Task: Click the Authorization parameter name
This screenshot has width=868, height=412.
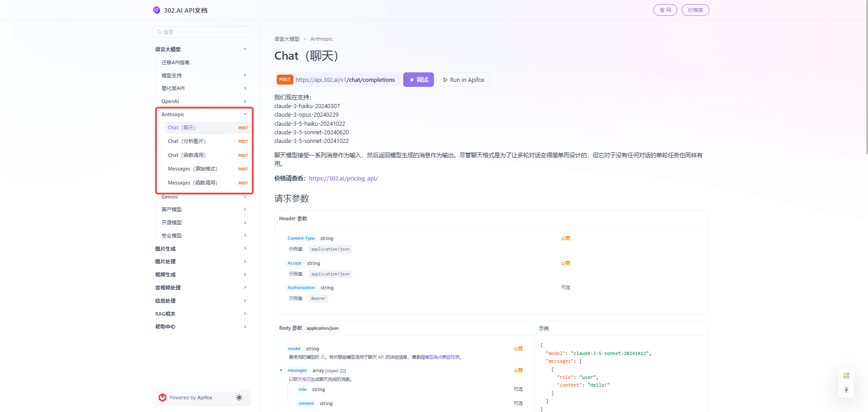Action: click(301, 288)
